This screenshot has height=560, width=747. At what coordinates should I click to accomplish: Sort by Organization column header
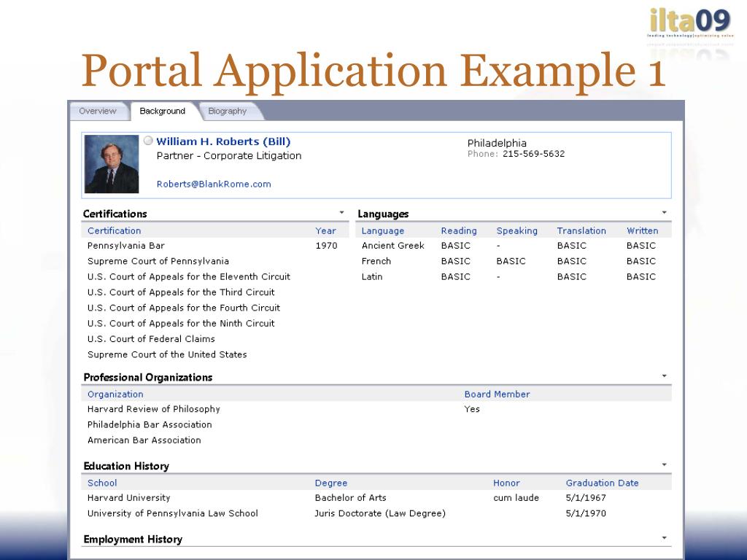pyautogui.click(x=115, y=394)
